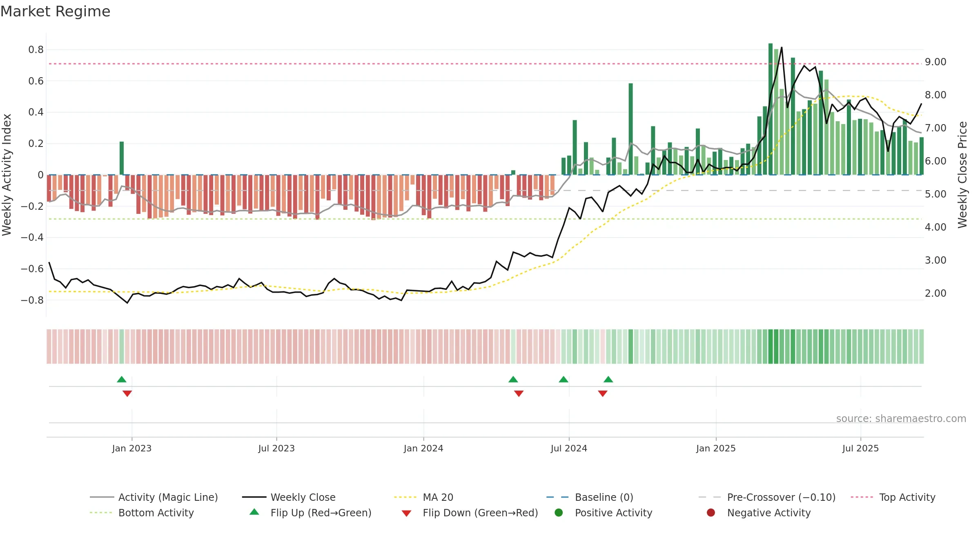Click the isolated green bar before Jan 2023
The image size is (980, 551).
(x=122, y=158)
